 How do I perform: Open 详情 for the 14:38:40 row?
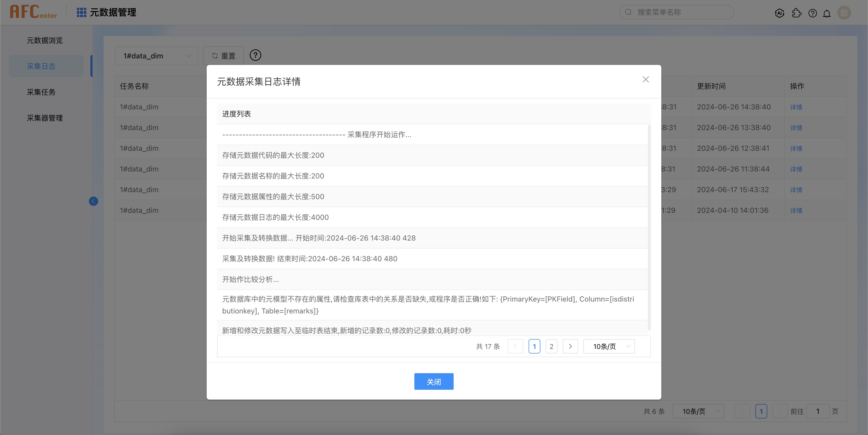[x=796, y=107]
